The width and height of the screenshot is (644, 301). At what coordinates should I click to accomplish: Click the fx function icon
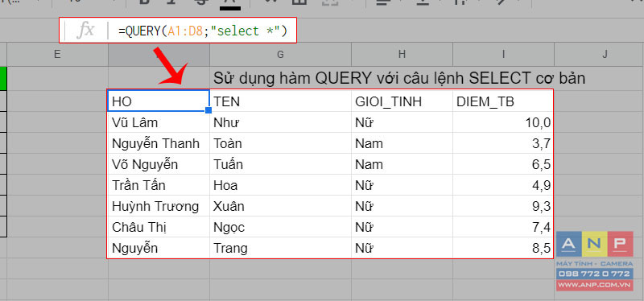[x=86, y=30]
